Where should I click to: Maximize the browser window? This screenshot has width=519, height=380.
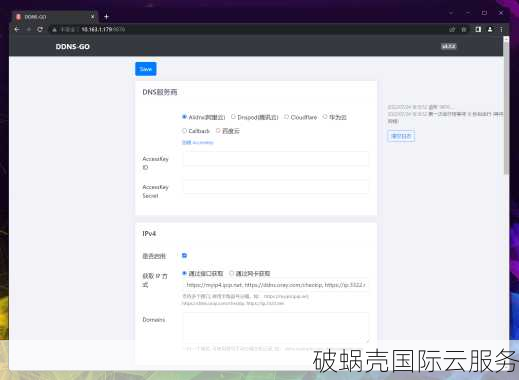(484, 13)
